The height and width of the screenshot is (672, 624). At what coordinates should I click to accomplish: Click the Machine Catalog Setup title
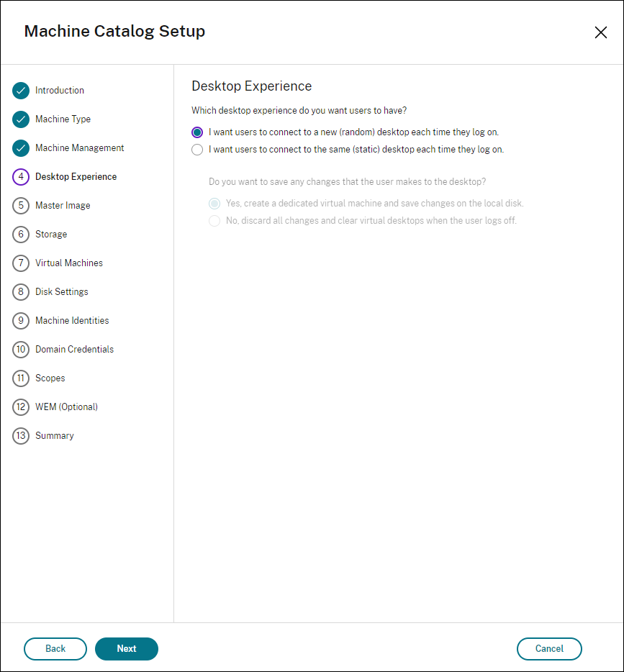click(x=114, y=32)
